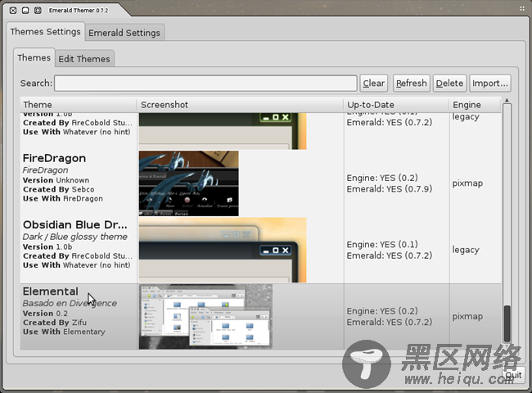
Task: Switch to the Emerald Settings tab
Action: [x=124, y=33]
